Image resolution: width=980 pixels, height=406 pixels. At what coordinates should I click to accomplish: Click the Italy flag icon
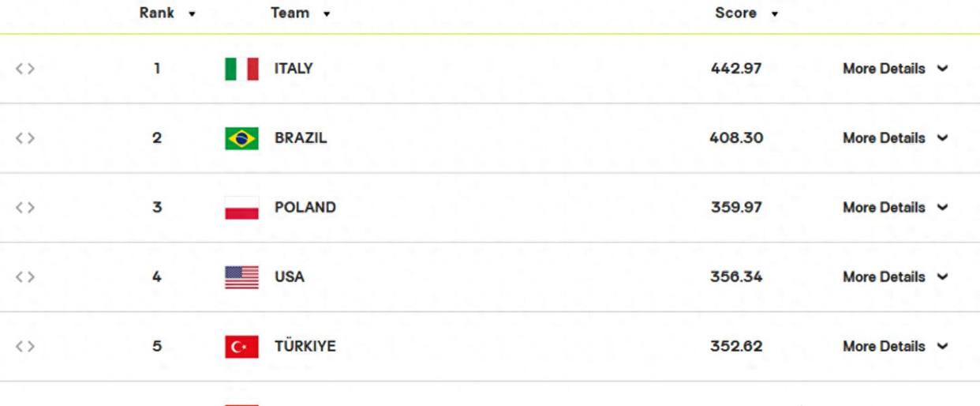(241, 69)
